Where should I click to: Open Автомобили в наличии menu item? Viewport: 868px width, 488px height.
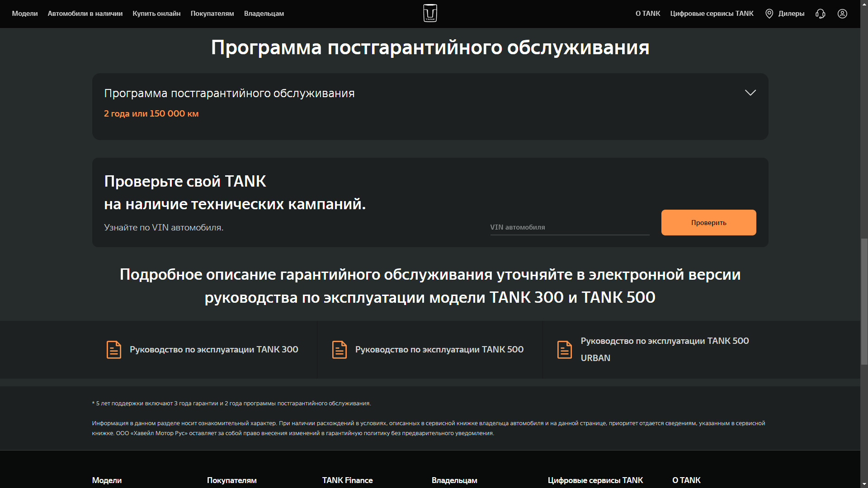coord(85,14)
